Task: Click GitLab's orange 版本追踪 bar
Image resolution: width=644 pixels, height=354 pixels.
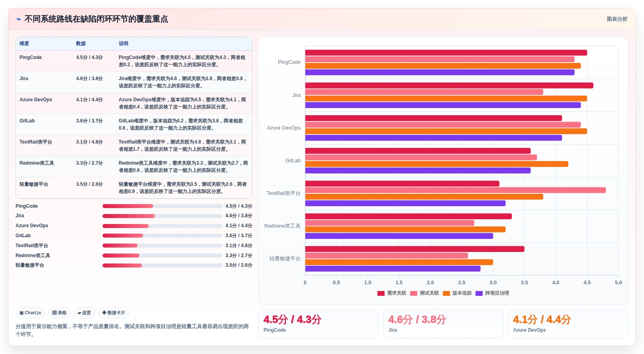Action: click(437, 164)
